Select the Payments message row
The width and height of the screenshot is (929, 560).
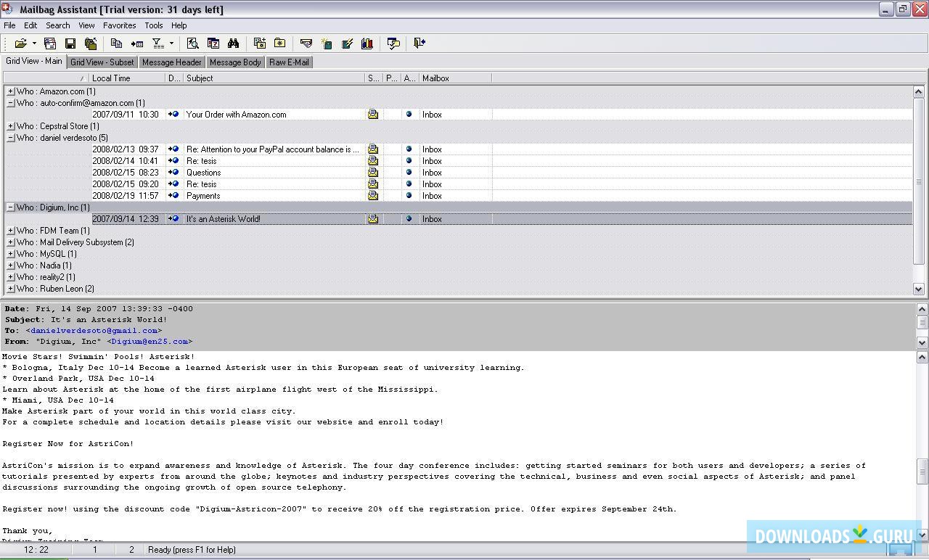point(203,196)
